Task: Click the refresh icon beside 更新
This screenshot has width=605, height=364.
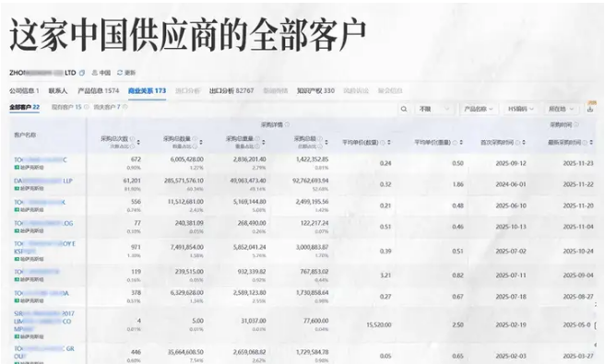Action: click(x=120, y=73)
